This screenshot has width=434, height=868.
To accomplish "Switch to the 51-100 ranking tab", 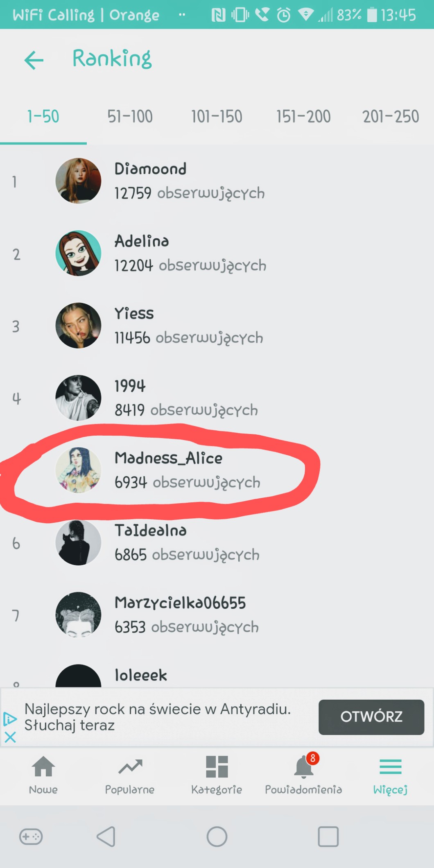I will 130,117.
